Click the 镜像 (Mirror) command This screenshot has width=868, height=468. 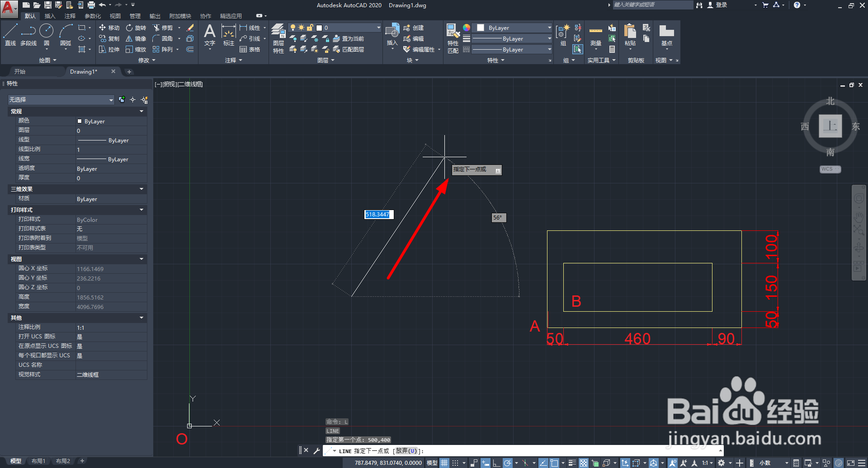(x=136, y=38)
